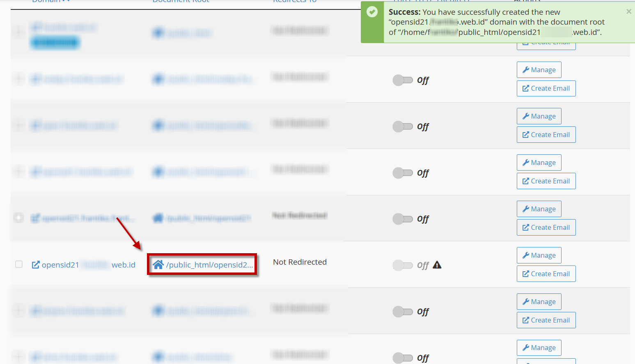Select checkbox of blurred row above opensid21 web.id
The image size is (635, 364).
[19, 217]
